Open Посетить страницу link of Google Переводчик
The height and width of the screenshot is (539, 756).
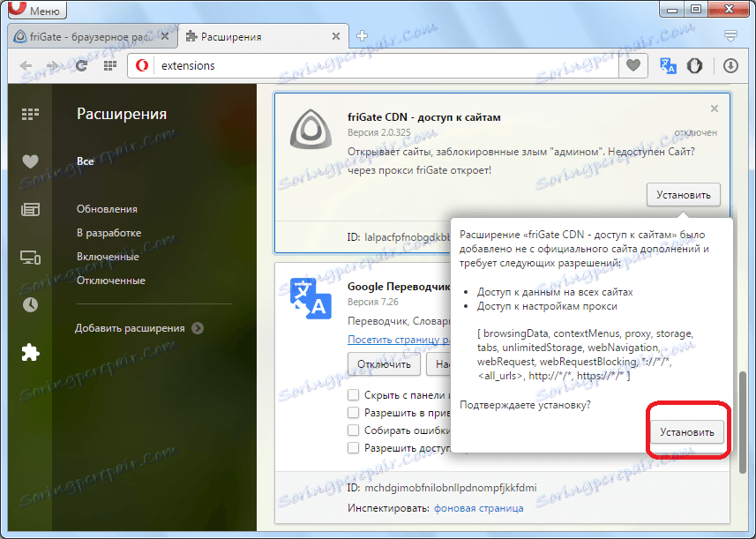[399, 340]
